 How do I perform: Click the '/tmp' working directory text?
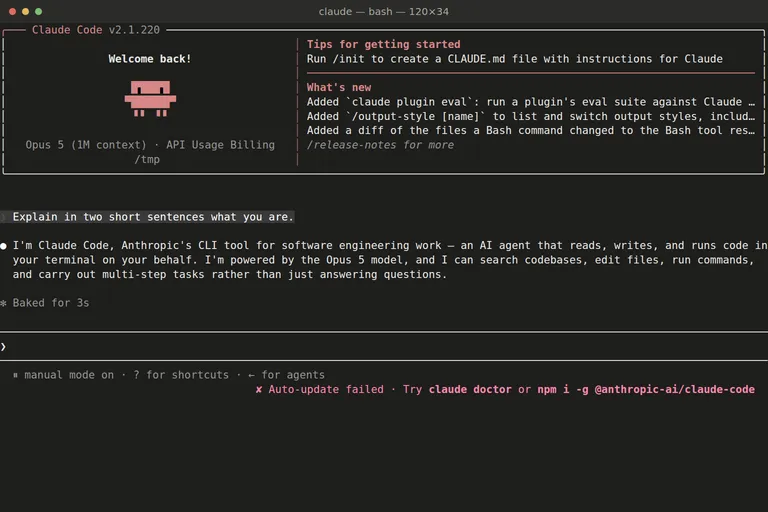coord(147,159)
